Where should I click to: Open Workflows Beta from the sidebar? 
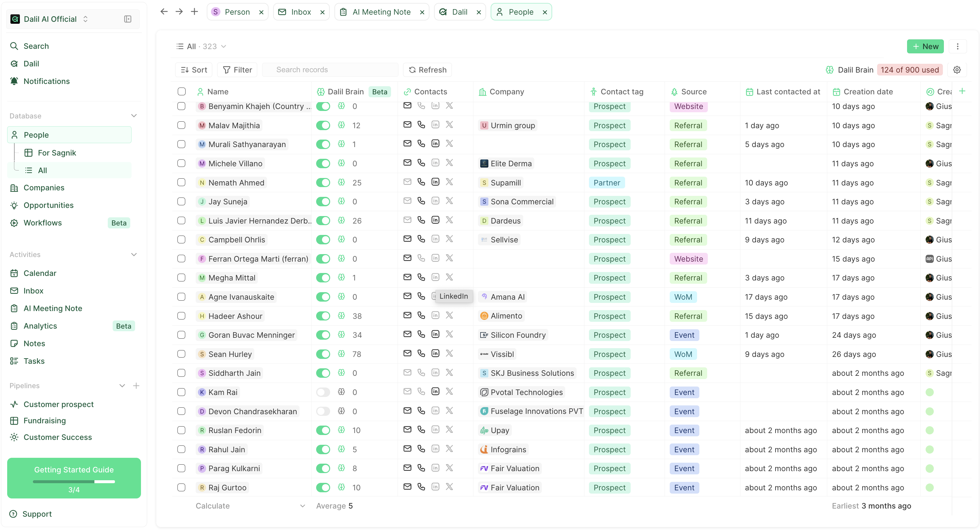tap(43, 223)
